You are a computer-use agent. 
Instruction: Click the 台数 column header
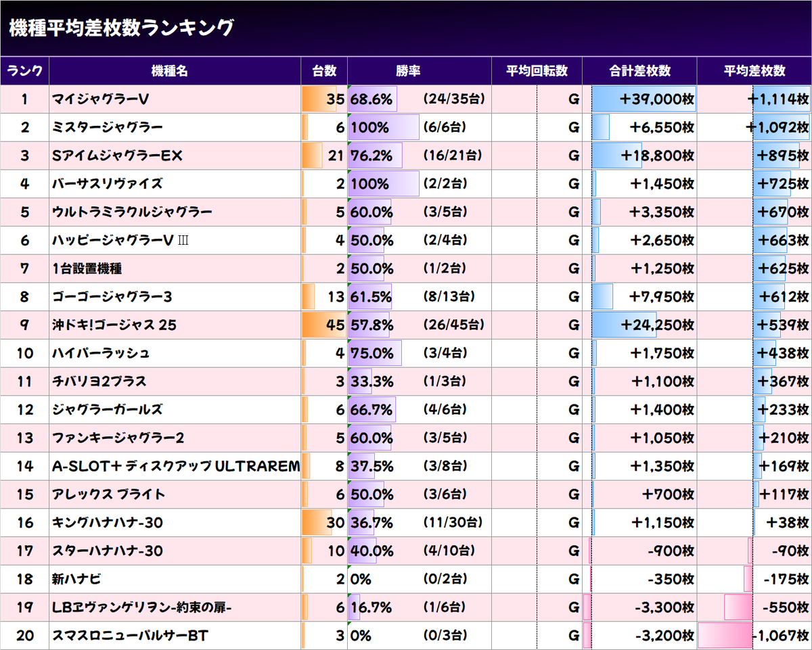[324, 71]
